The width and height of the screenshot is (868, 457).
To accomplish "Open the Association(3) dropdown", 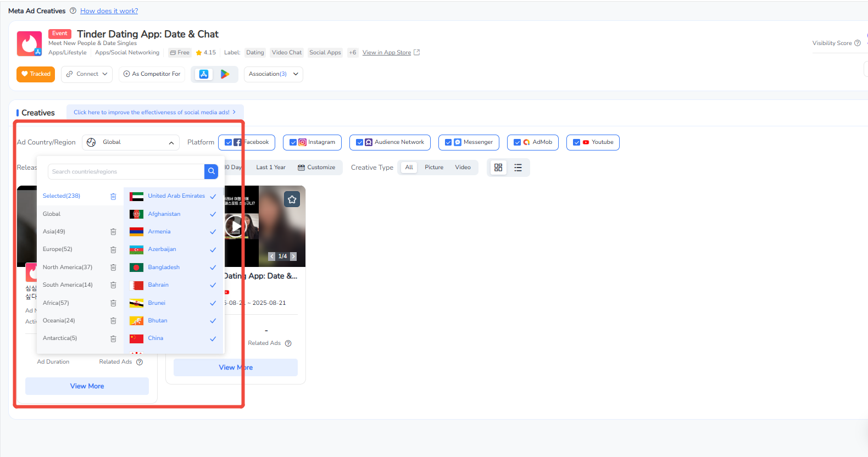I will [273, 74].
